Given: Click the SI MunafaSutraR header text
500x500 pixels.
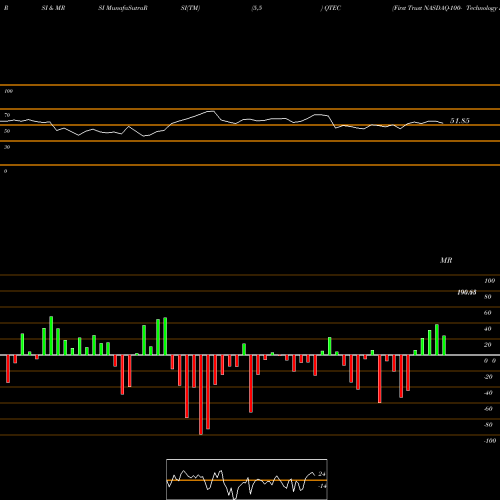Looking at the screenshot, I should 123,8.
